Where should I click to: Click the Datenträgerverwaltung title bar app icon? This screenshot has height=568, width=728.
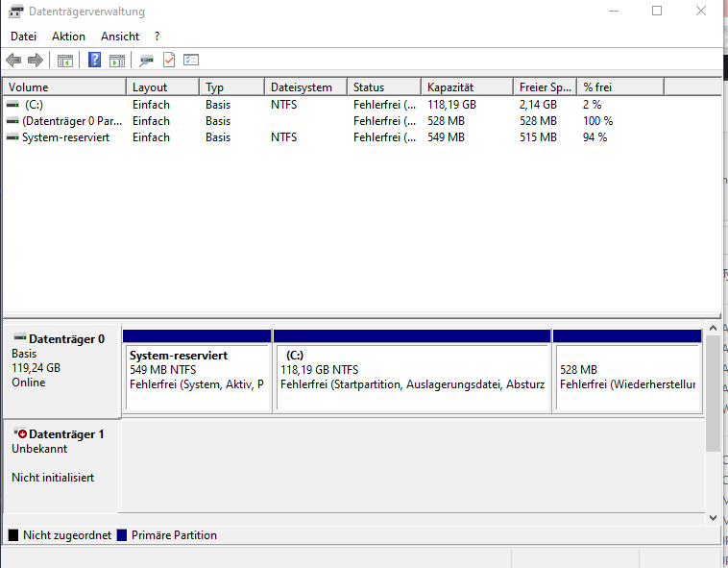(15, 12)
